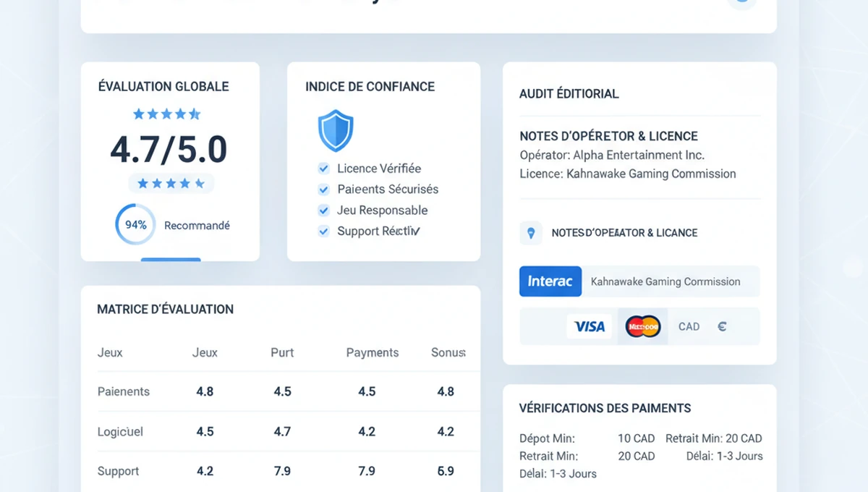Click the 10 CAD deposit value
The height and width of the screenshot is (492, 868).
636,438
